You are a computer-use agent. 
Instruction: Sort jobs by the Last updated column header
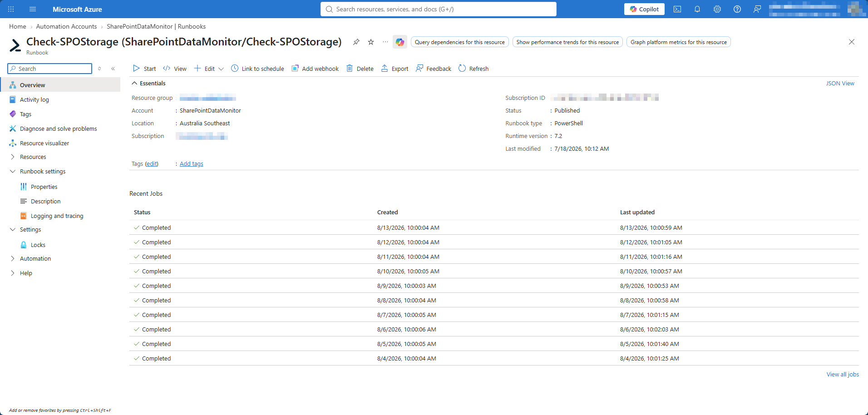[x=637, y=212]
